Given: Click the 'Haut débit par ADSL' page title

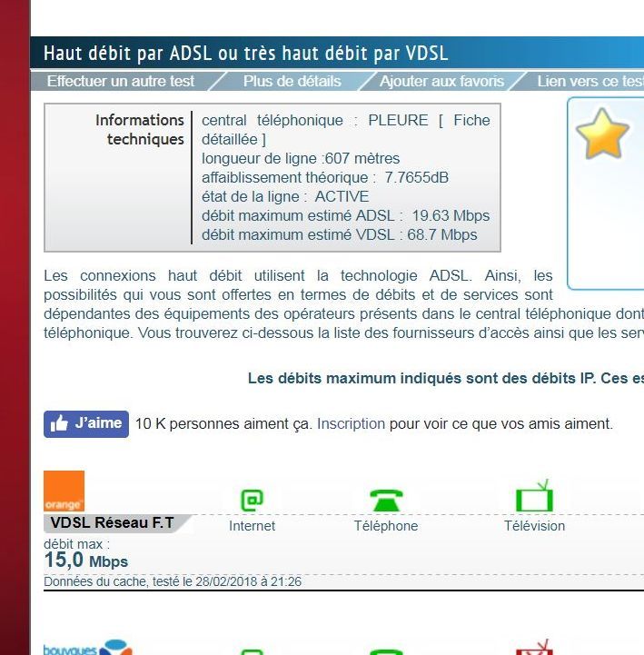Looking at the screenshot, I should coord(245,54).
